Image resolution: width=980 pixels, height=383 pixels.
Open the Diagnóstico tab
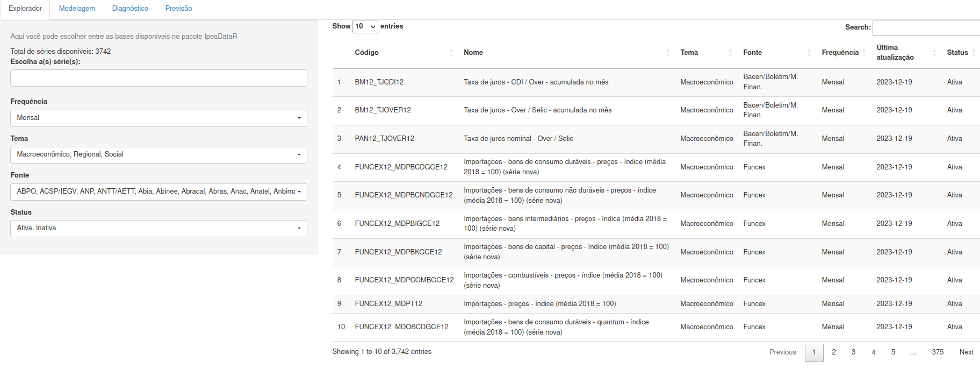tap(130, 9)
